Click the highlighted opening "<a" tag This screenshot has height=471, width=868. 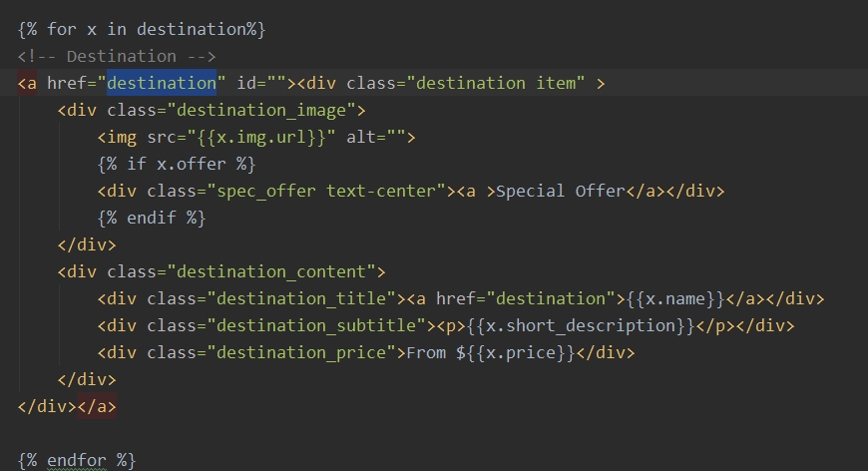coord(27,83)
